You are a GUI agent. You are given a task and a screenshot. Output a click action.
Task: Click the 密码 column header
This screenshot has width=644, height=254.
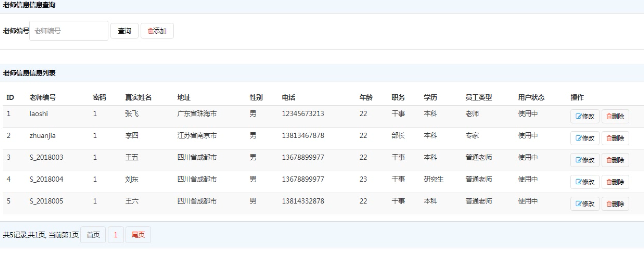[x=100, y=97]
